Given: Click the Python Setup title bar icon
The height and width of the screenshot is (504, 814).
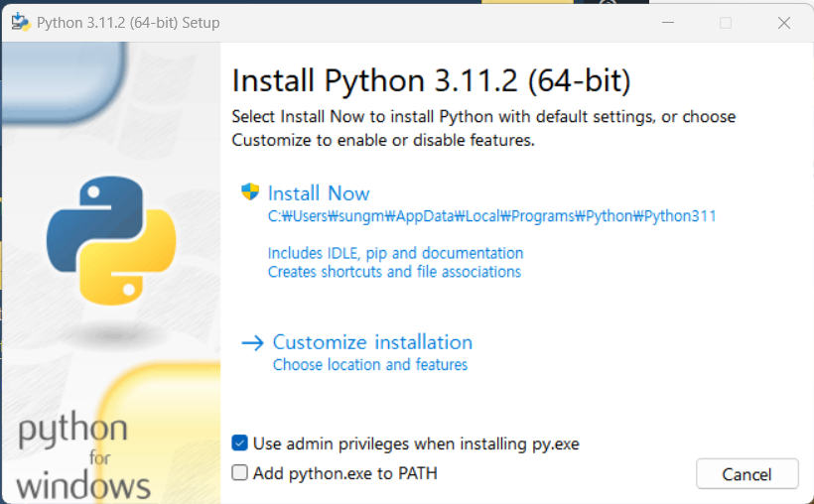Looking at the screenshot, I should coord(21,22).
